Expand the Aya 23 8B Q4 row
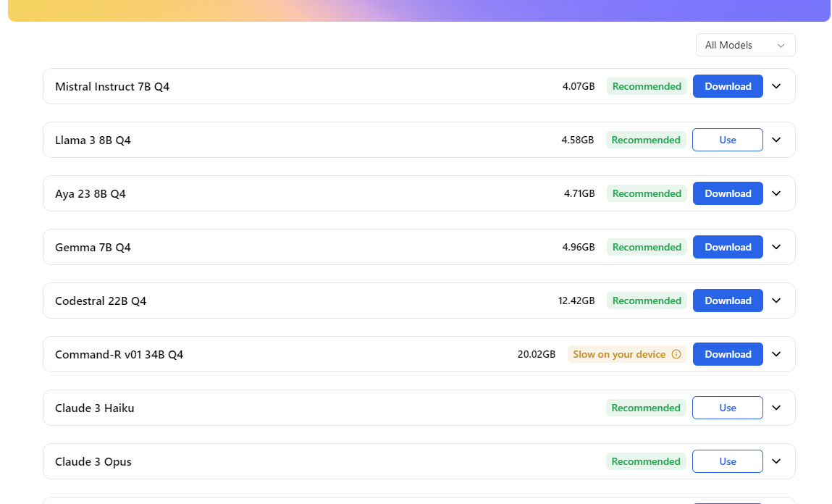The height and width of the screenshot is (504, 832). [x=776, y=193]
